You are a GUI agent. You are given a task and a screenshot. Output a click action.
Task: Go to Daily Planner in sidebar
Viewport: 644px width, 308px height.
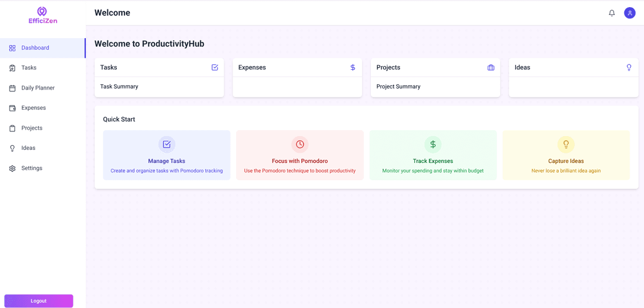[x=38, y=88]
